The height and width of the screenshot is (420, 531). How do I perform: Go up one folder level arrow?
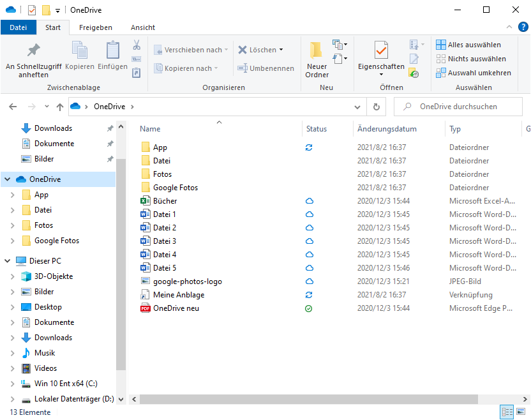tap(60, 107)
